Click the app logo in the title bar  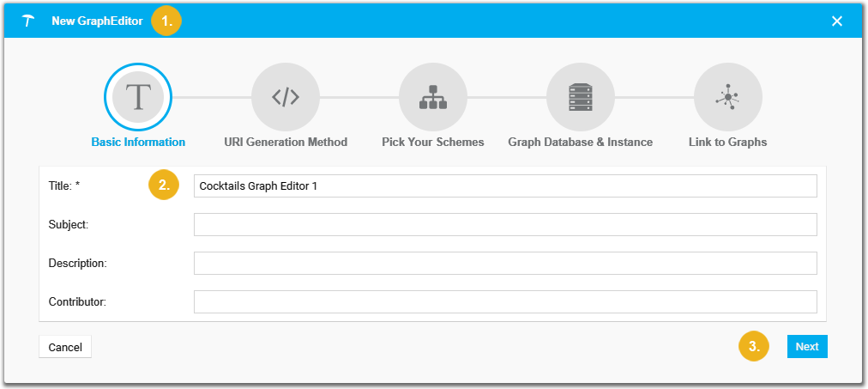click(29, 21)
